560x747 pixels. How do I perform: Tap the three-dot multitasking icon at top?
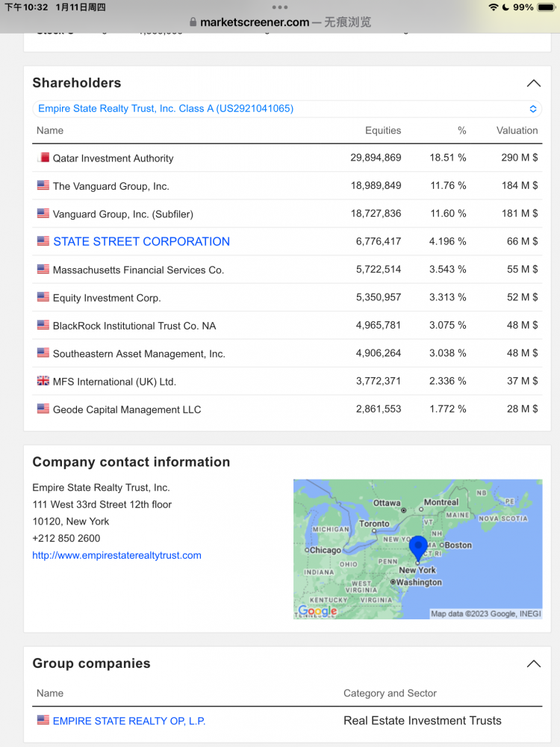(x=280, y=7)
